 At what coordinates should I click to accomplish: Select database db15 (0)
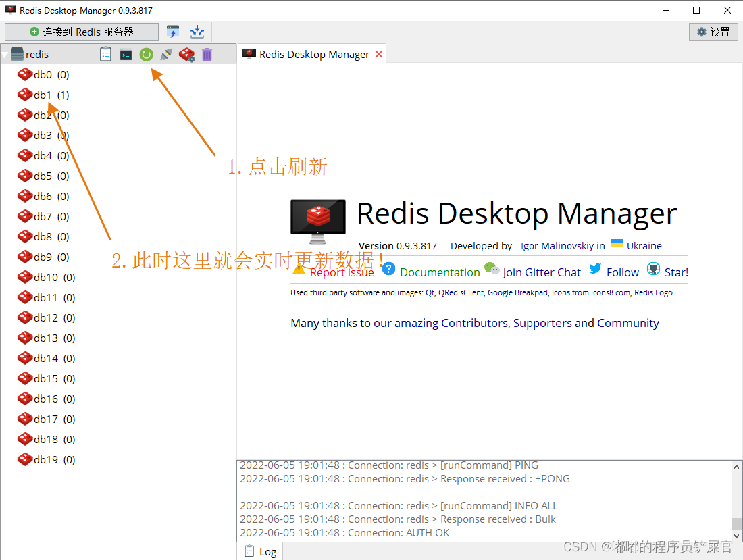(x=46, y=378)
